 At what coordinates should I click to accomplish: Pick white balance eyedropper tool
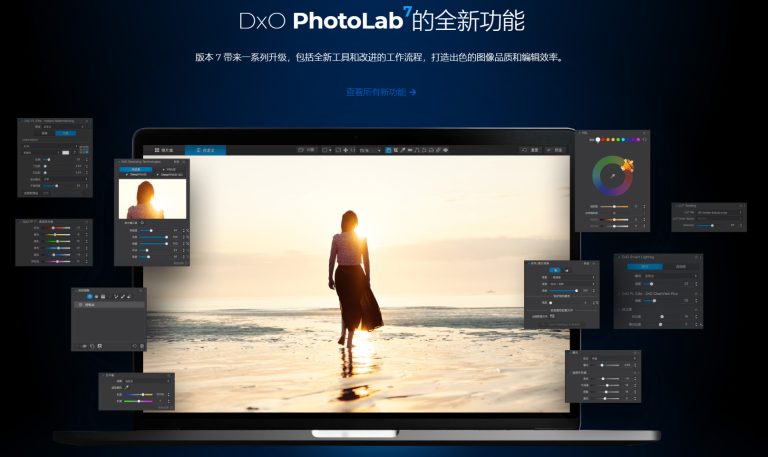click(x=126, y=387)
